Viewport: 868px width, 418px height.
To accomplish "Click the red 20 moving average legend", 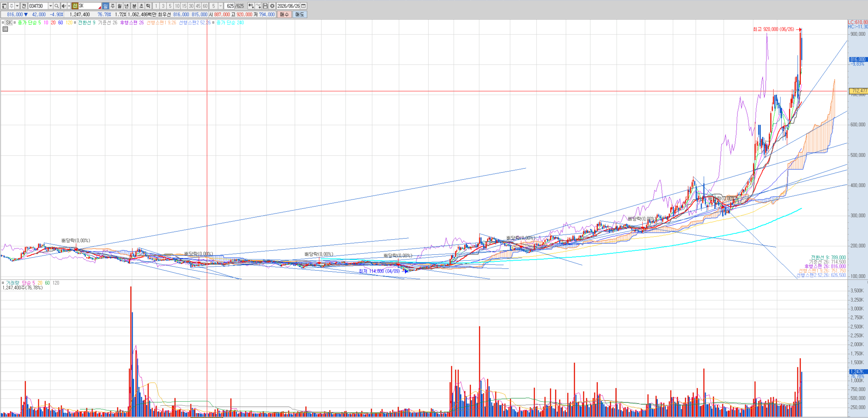I will (53, 23).
